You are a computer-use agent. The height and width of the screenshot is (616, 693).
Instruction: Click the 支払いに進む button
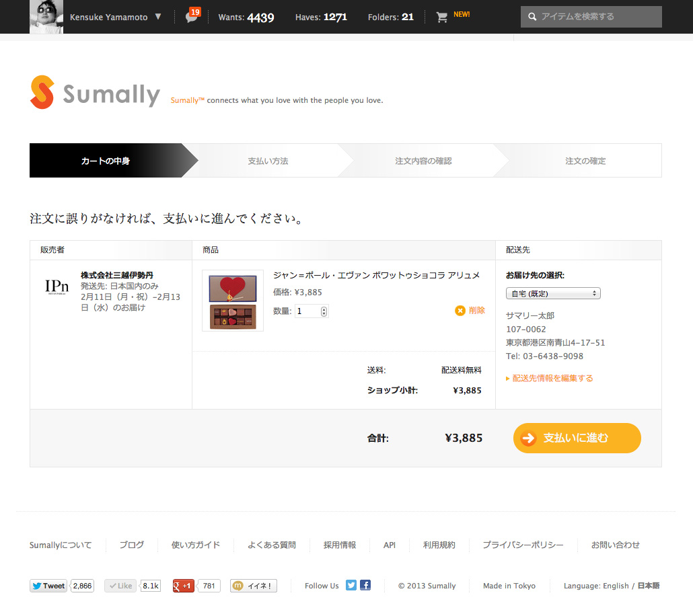577,438
